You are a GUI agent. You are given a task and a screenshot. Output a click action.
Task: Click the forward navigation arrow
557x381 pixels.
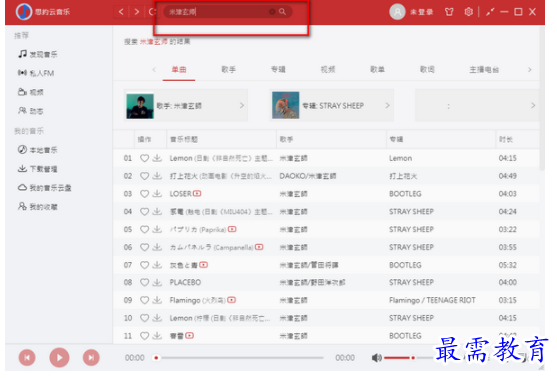tap(137, 12)
